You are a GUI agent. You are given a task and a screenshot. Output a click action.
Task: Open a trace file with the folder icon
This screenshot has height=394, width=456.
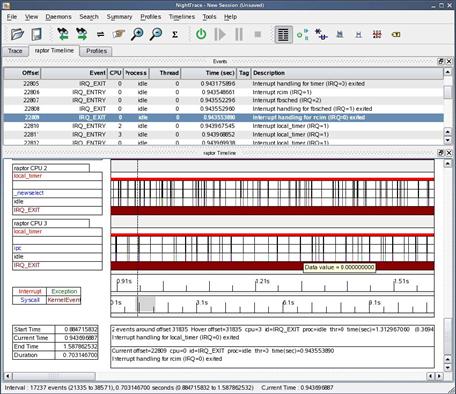click(x=17, y=34)
